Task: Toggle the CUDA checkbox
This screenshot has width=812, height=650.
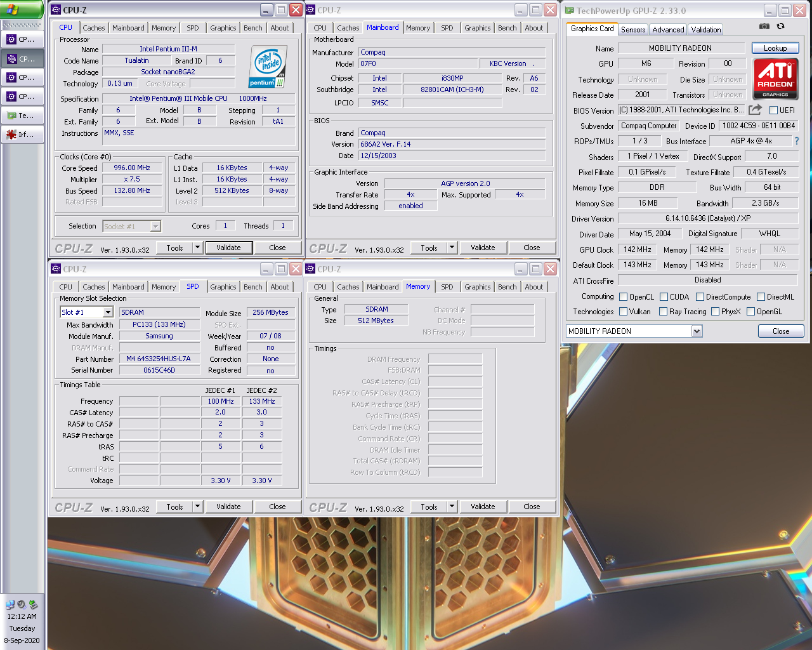Action: pyautogui.click(x=664, y=297)
